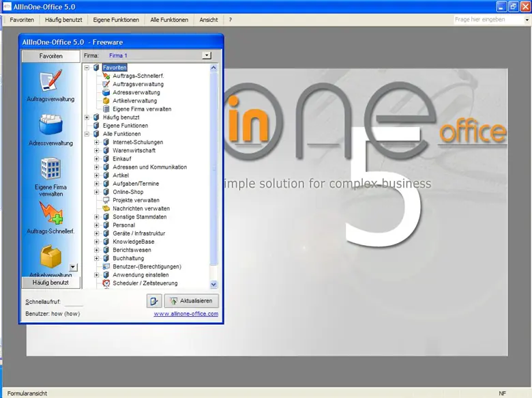The width and height of the screenshot is (532, 398).
Task: Click the 'Benutzer: how (how)' text
Action: point(53,314)
